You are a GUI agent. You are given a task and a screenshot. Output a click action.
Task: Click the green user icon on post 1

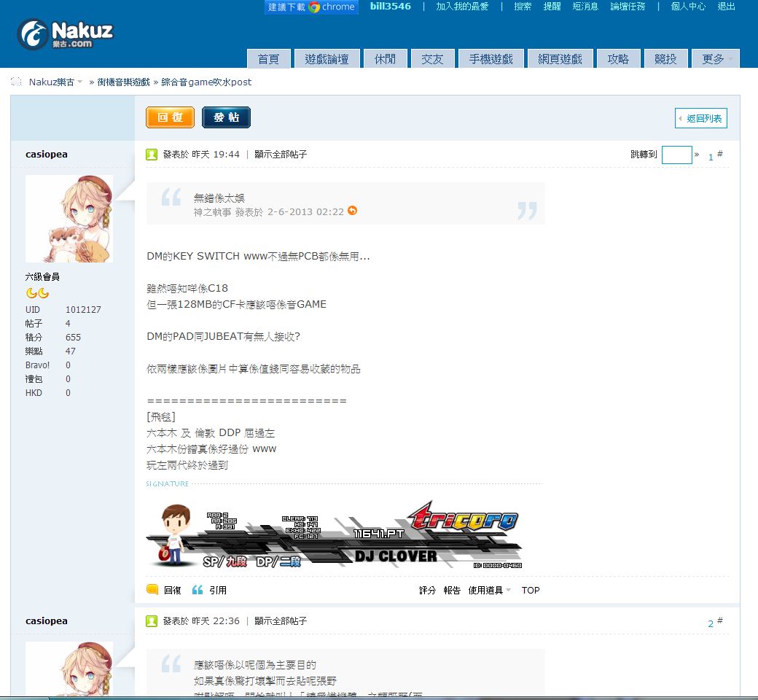click(x=152, y=155)
